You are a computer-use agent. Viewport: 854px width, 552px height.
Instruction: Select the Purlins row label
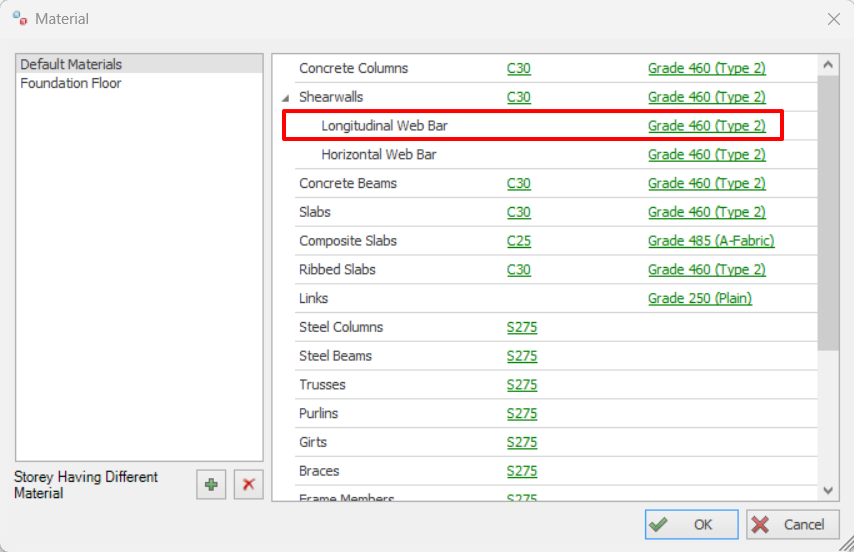(318, 414)
